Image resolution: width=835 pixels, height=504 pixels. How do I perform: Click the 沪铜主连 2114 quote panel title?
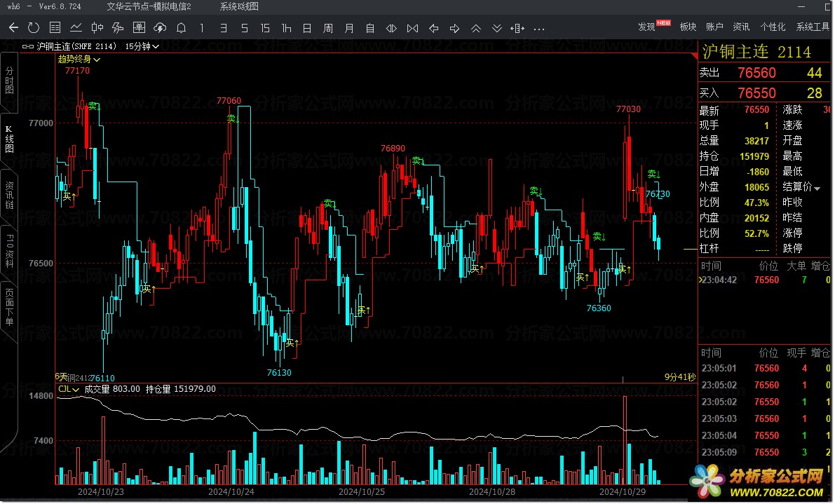[x=756, y=52]
